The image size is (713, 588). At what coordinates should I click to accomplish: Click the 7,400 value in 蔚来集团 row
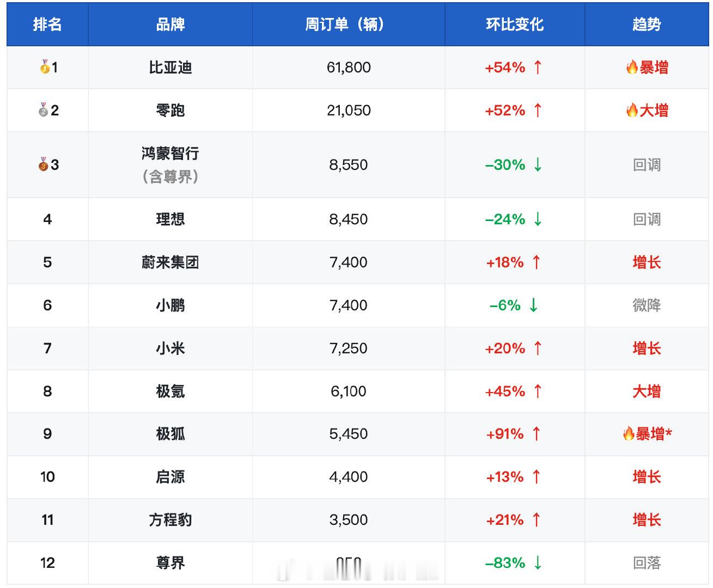[349, 262]
